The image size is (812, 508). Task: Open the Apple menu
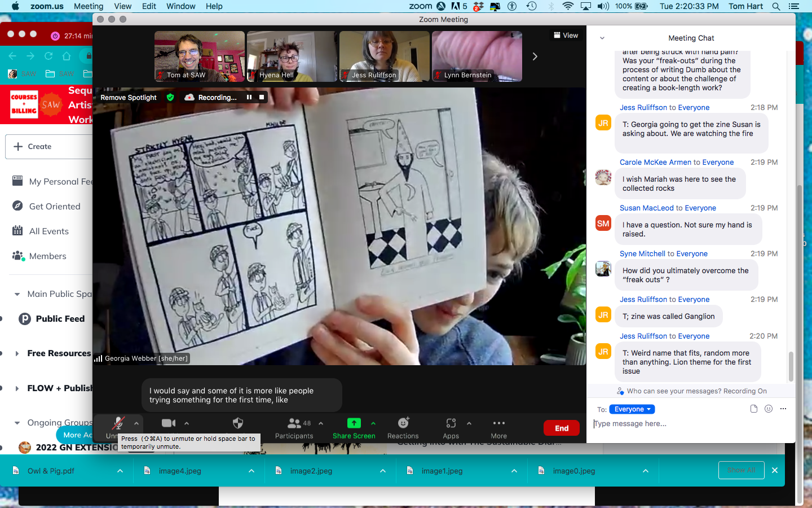(x=15, y=6)
